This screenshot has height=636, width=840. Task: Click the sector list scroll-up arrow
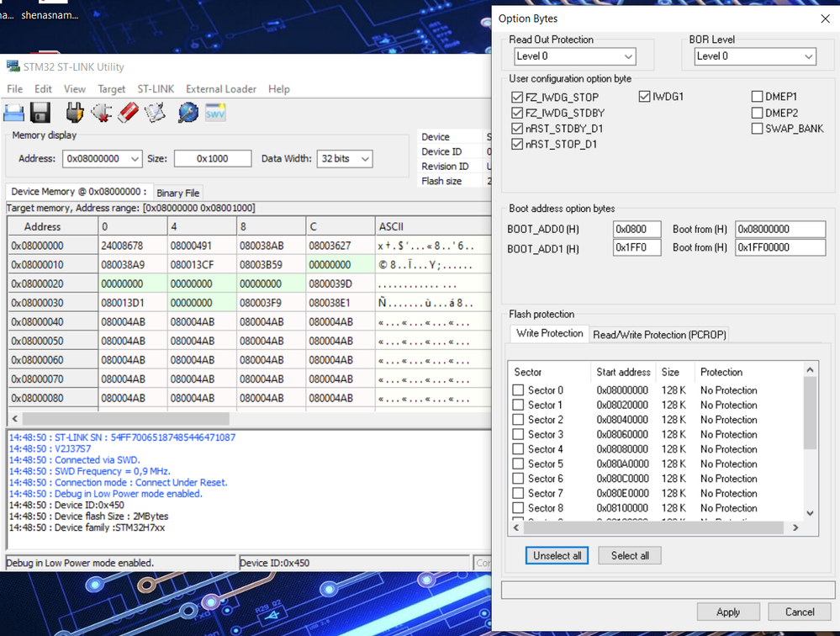point(810,369)
